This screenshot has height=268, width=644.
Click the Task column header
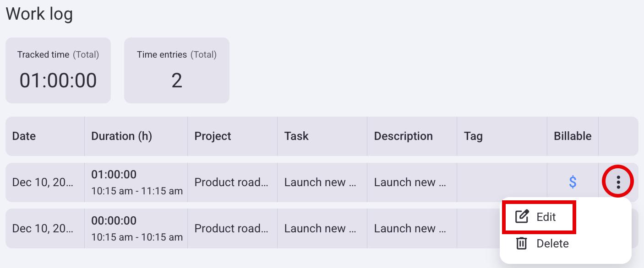(296, 136)
